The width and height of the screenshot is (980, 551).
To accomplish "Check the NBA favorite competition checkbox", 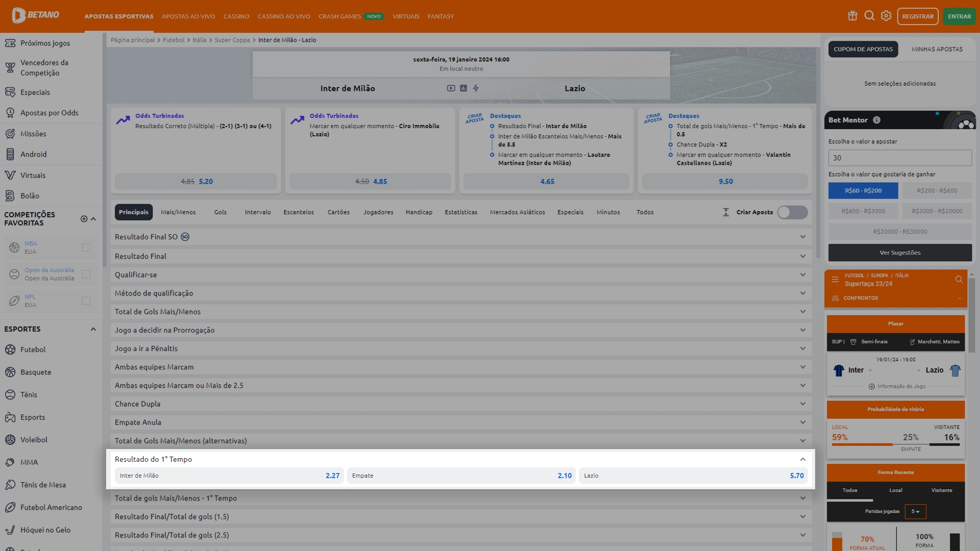I will (86, 247).
